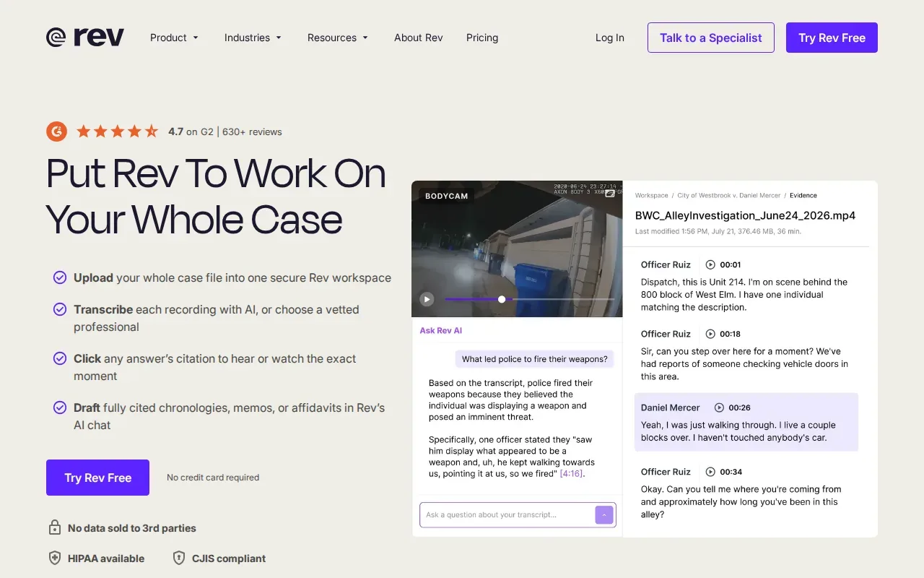Click the shield icon beside CJIS compliant

click(x=179, y=558)
